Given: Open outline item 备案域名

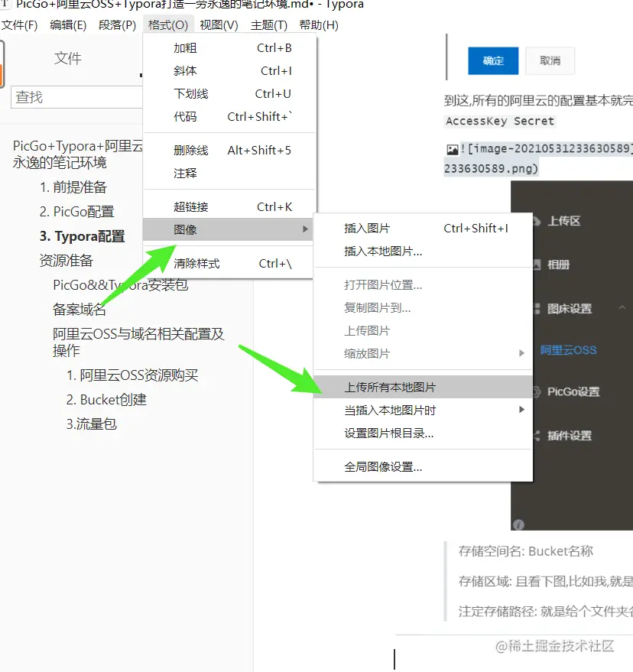Looking at the screenshot, I should point(80,309).
